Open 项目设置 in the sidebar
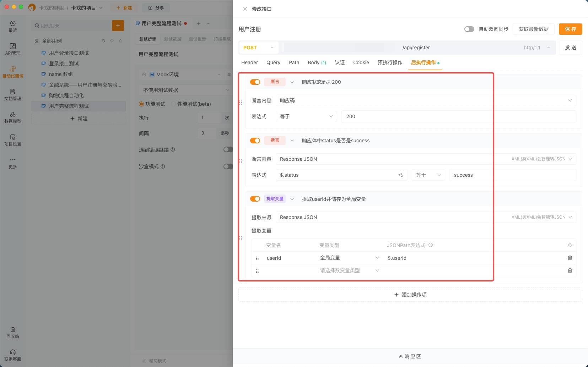 point(13,140)
